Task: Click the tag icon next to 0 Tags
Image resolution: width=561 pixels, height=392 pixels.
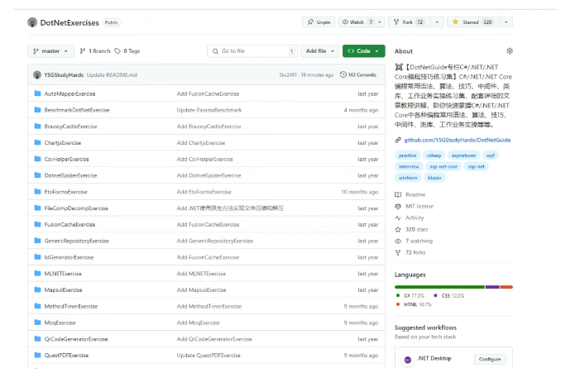Action: (117, 51)
